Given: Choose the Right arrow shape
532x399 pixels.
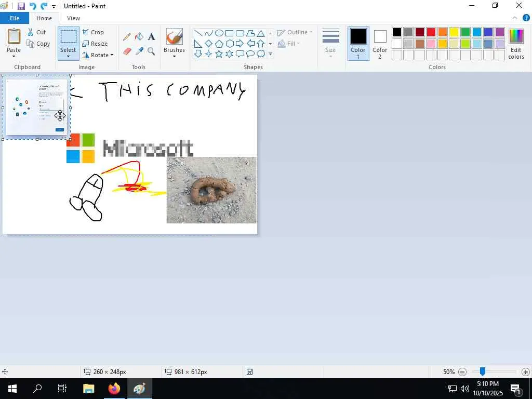Looking at the screenshot, I should tap(240, 44).
